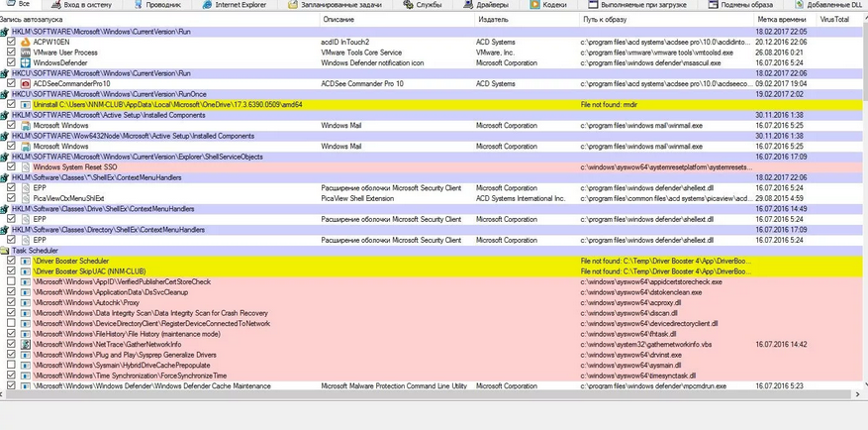This screenshot has height=430, width=868.
Task: Sort by the Издатель column header
Action: 527,20
